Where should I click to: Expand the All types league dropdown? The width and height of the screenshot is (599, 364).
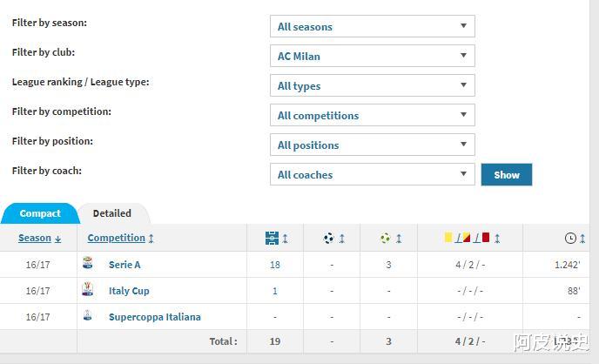pos(372,86)
